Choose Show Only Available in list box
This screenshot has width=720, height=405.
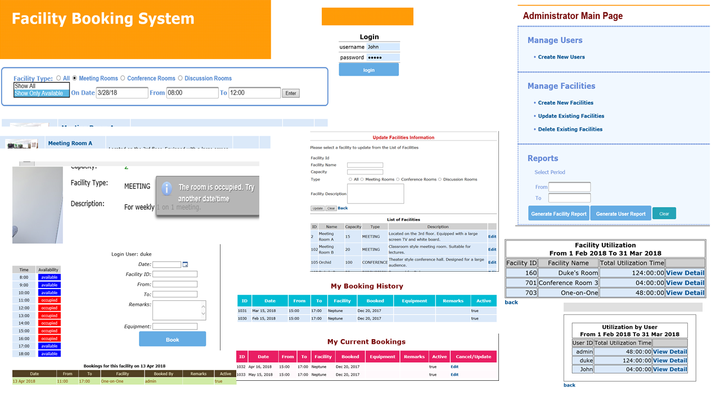click(41, 93)
